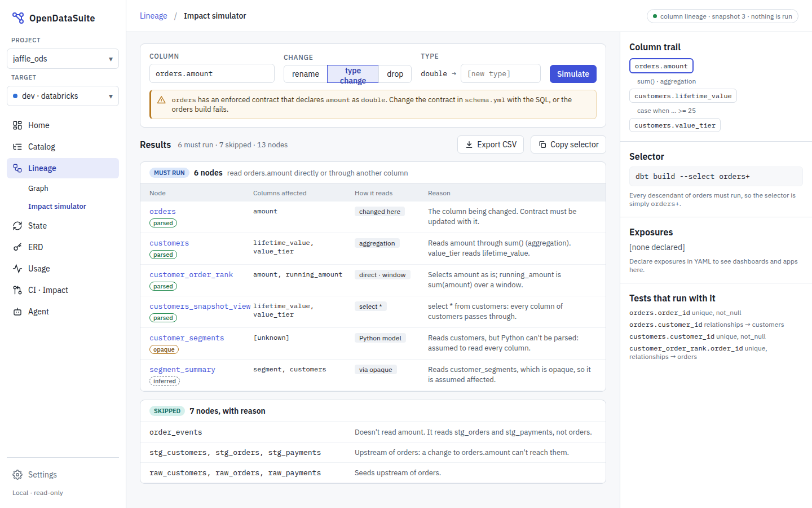812x508 pixels.
Task: Go to Lineage breadcrumb link
Action: click(153, 16)
